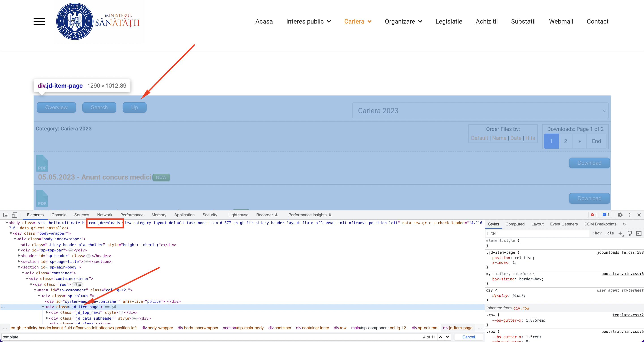644x342 pixels.
Task: Toggle the :hov element state panel
Action: pos(597,233)
